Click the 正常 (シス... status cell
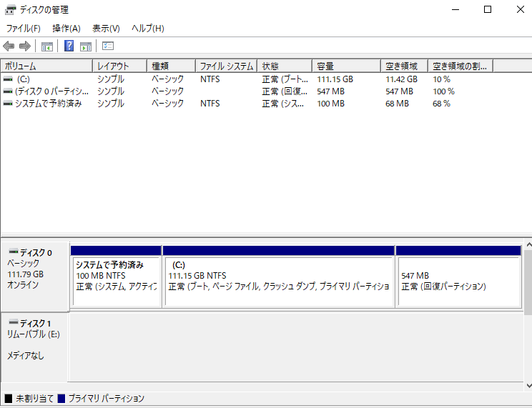The width and height of the screenshot is (532, 408). (283, 104)
